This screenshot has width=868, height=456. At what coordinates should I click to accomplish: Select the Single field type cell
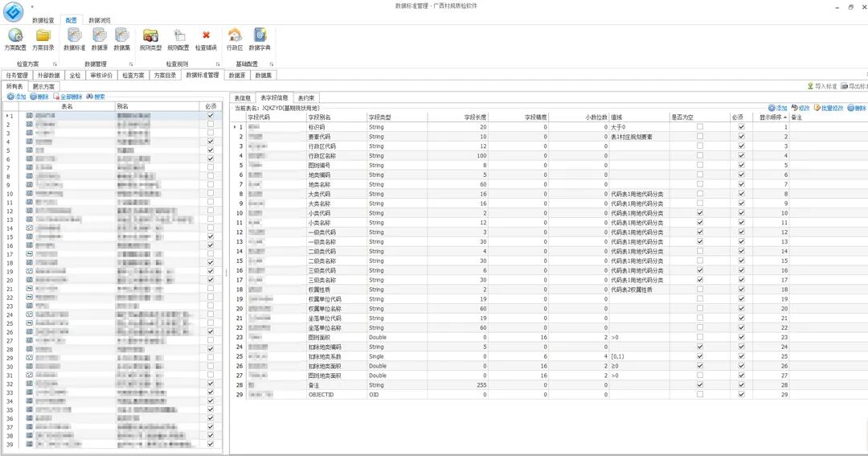(x=397, y=356)
